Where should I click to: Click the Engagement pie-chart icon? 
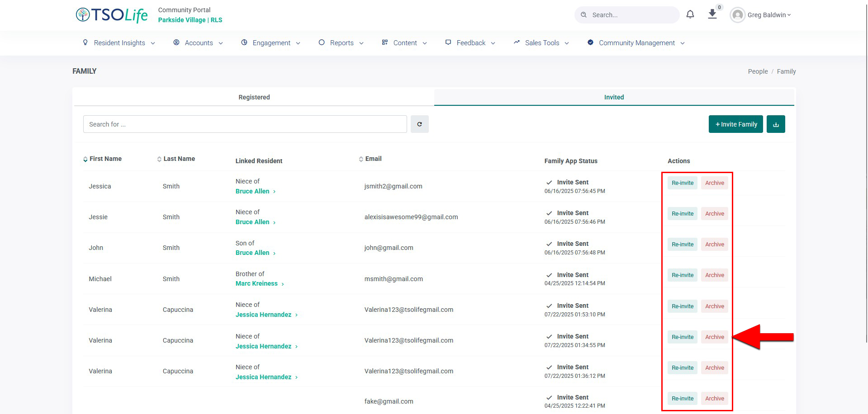point(244,42)
